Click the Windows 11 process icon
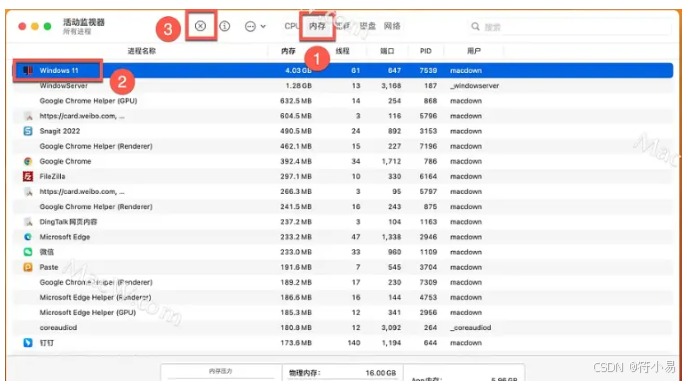 [28, 70]
